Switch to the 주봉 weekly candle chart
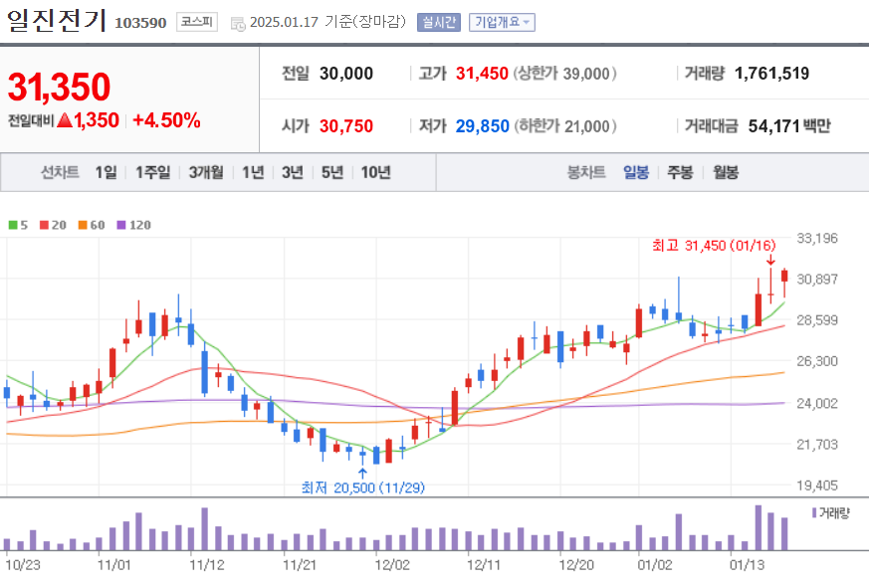This screenshot has height=588, width=869. [680, 172]
